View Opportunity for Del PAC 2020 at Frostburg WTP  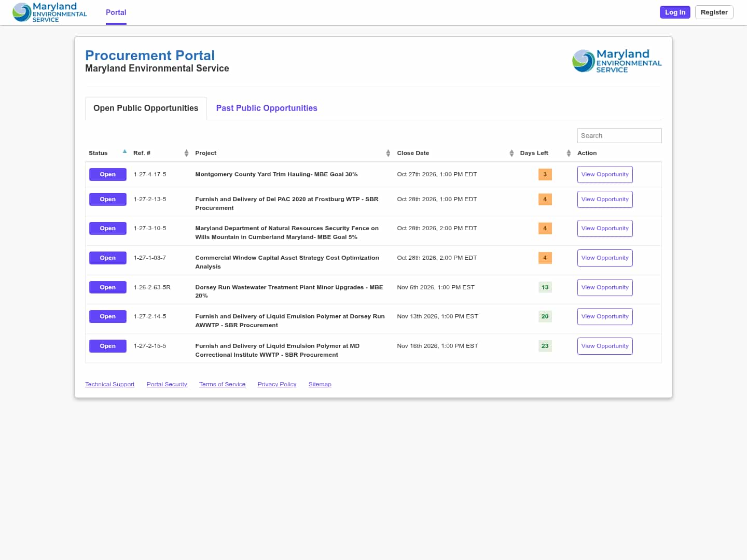[x=605, y=200]
